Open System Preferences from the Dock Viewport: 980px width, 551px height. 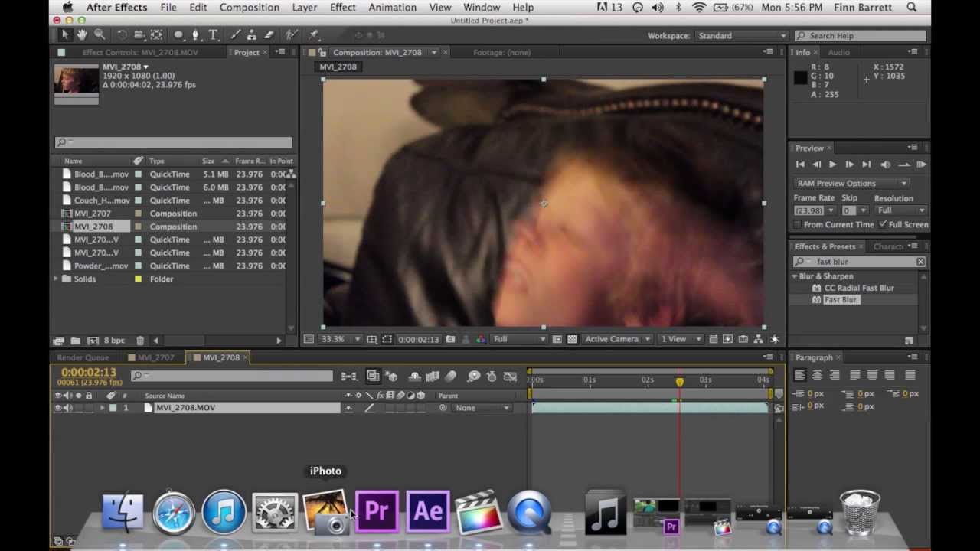pyautogui.click(x=275, y=512)
